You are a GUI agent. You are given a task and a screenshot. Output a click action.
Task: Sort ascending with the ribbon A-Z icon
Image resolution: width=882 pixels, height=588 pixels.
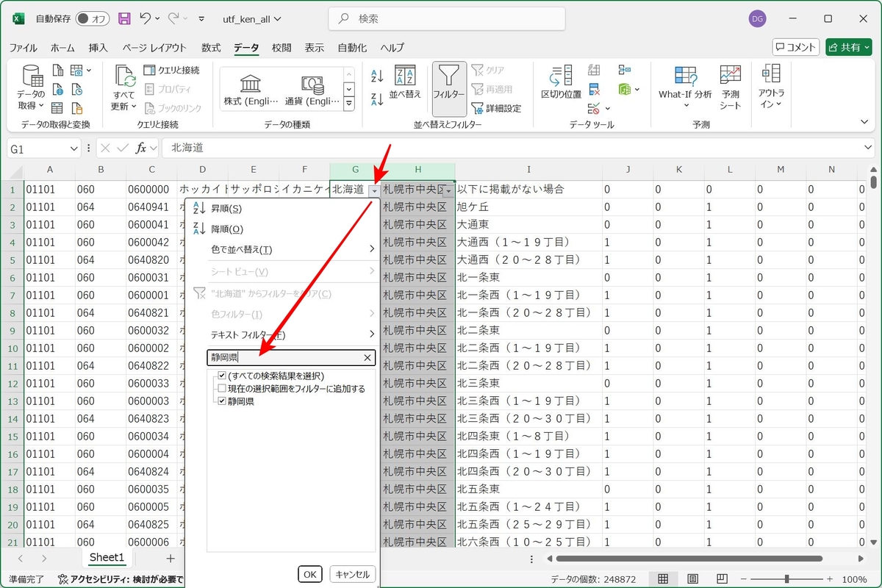pos(377,75)
